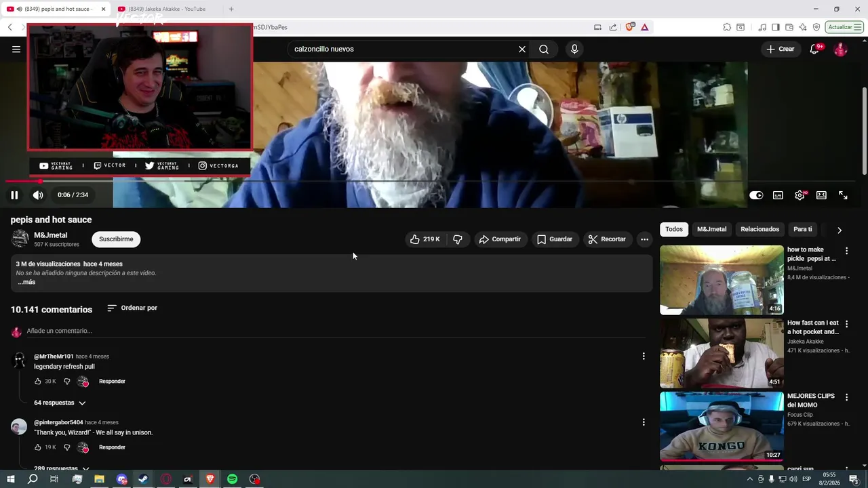Focus the Añade un comentario field
Viewport: 868px width, 488px height.
336,331
